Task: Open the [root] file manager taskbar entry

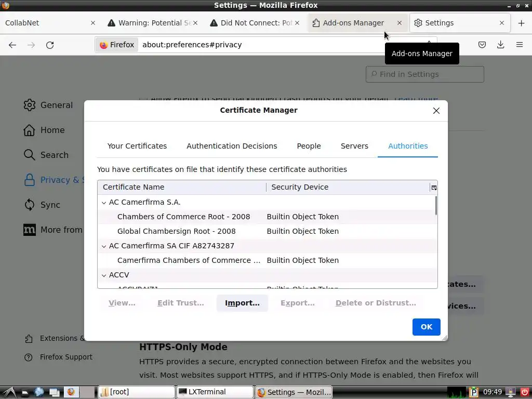Action: tap(137, 392)
